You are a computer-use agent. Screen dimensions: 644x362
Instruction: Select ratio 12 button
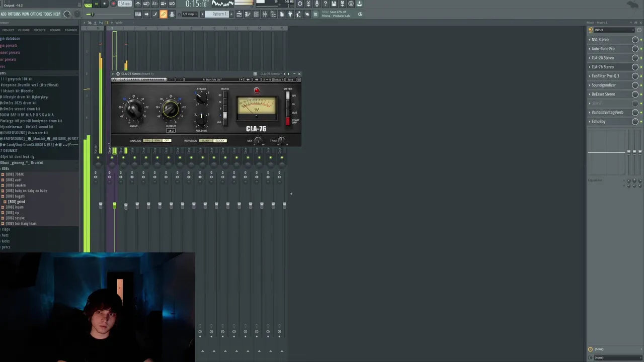[225, 102]
